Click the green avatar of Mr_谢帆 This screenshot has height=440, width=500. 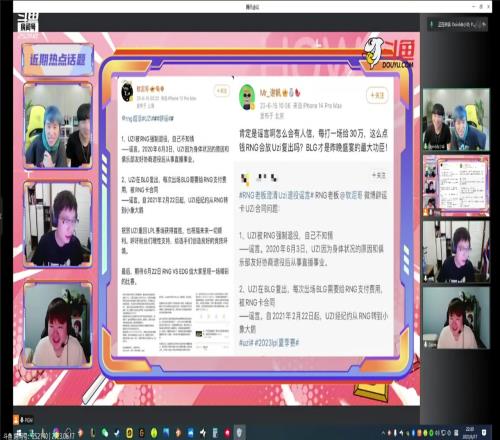pos(247,97)
